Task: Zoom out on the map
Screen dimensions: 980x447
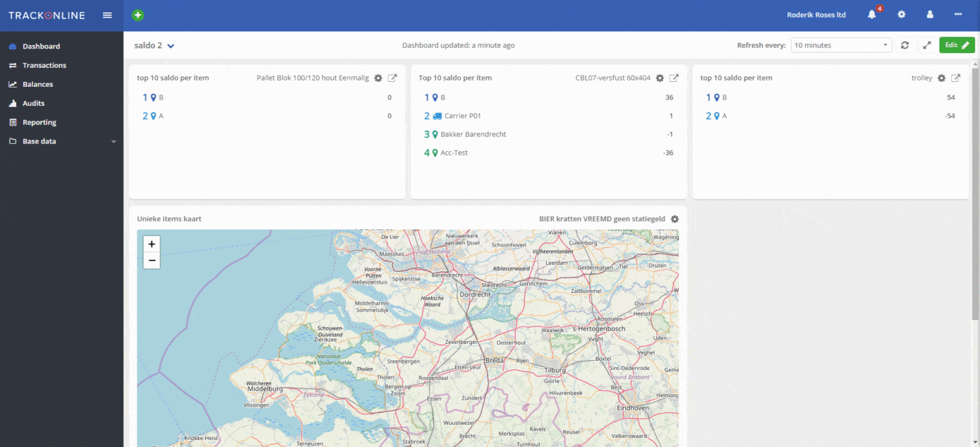Action: [x=152, y=261]
